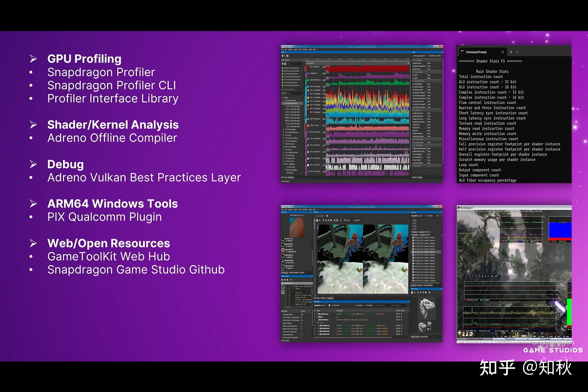
Task: Collapse CPU Cache Miss Ratio tree node
Action: tap(284, 103)
